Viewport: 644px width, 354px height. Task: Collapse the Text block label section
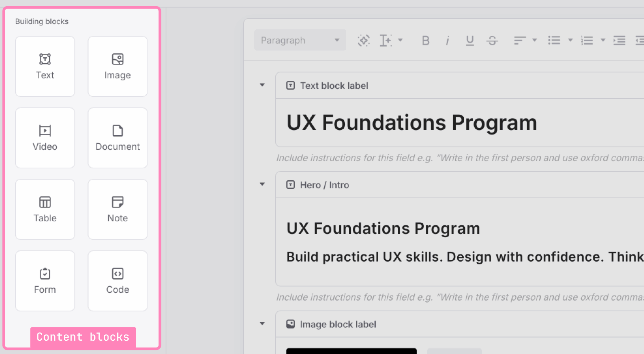(x=262, y=85)
